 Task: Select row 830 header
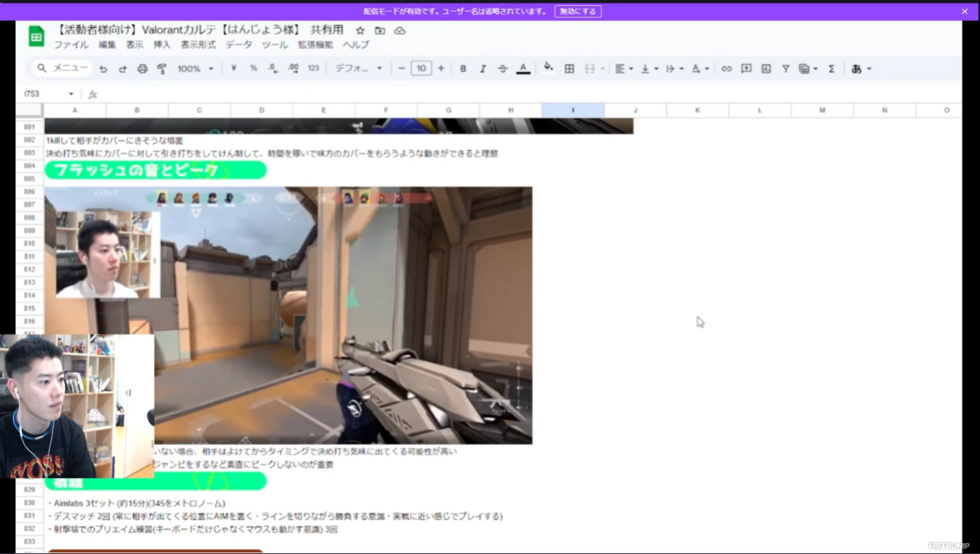[30, 503]
